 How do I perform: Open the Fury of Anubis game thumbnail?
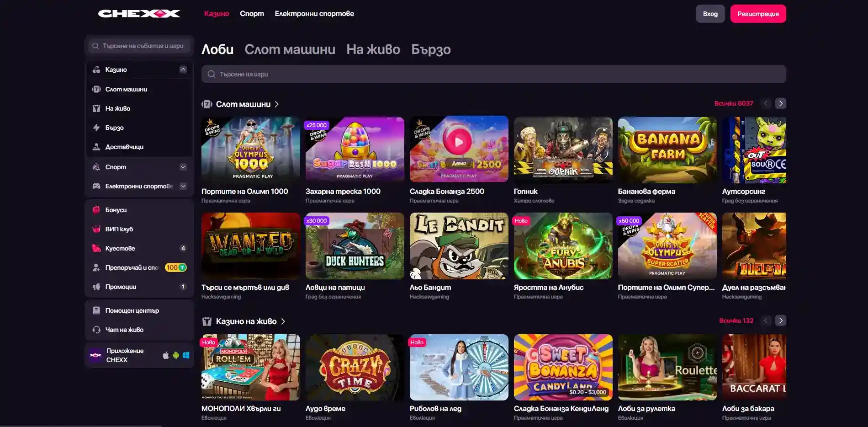click(563, 246)
